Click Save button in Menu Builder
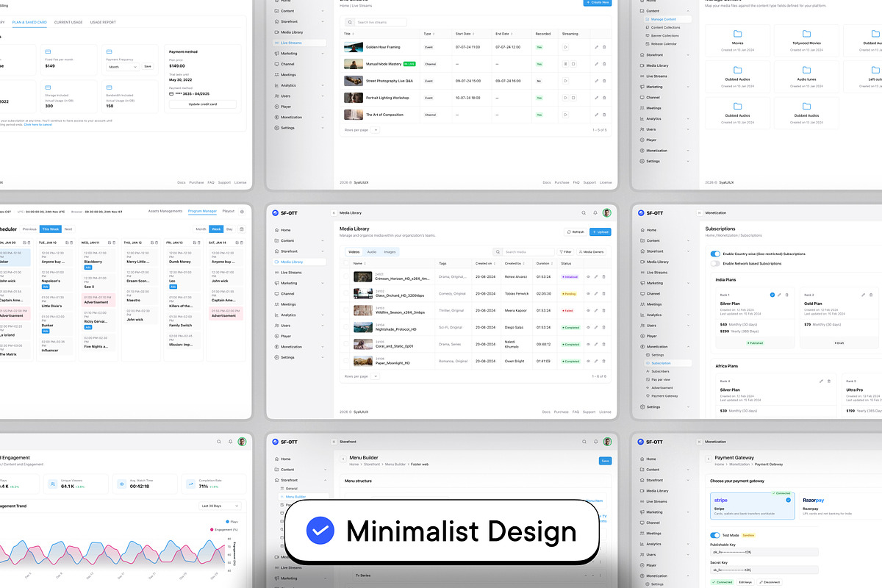Image resolution: width=882 pixels, height=588 pixels. (x=605, y=461)
